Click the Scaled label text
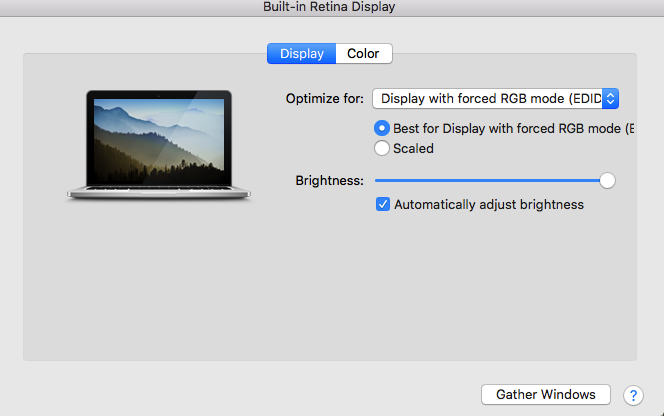 point(413,149)
